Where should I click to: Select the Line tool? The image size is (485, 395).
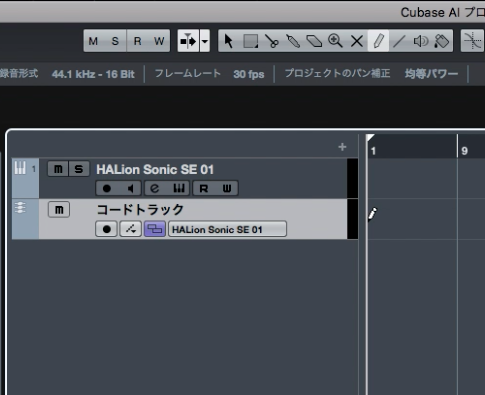(x=399, y=41)
